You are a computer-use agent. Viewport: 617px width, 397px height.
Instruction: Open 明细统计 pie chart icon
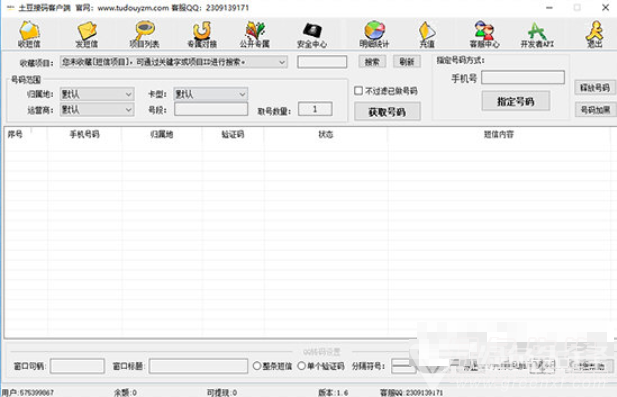[374, 34]
